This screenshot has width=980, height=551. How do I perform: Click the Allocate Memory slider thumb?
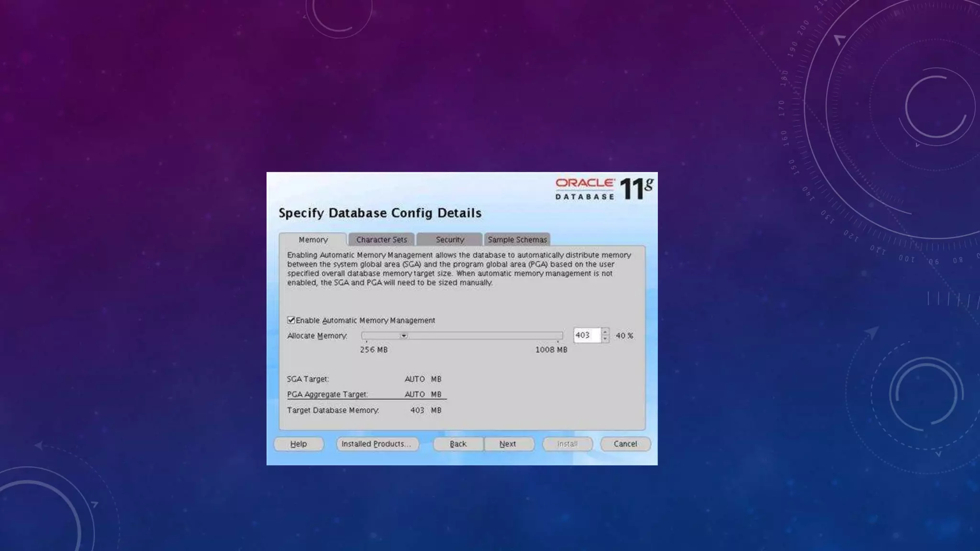(x=404, y=336)
